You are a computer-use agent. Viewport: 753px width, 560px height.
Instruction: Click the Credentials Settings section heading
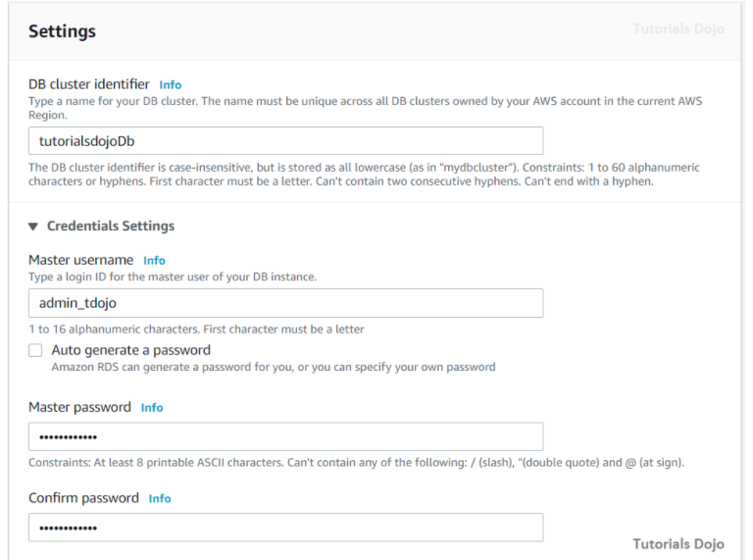[x=110, y=227]
